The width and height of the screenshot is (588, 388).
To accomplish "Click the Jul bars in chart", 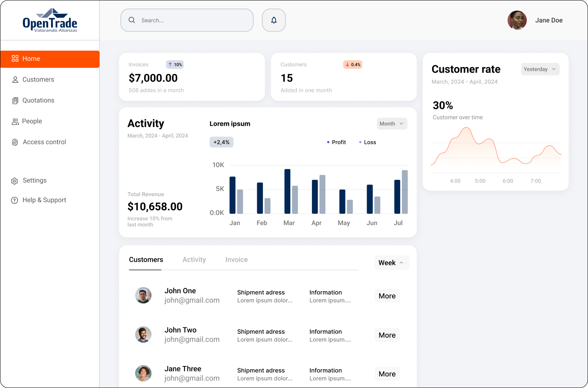I will pos(401,192).
